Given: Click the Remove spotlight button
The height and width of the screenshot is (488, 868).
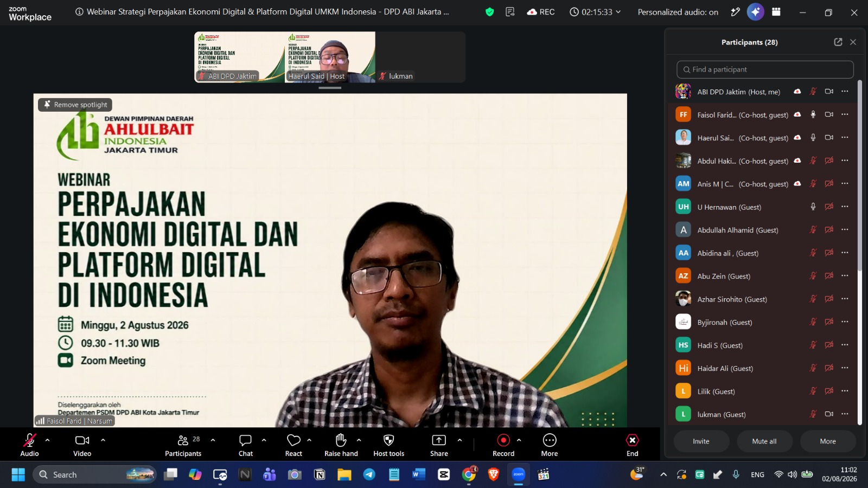Looking at the screenshot, I should pyautogui.click(x=75, y=105).
